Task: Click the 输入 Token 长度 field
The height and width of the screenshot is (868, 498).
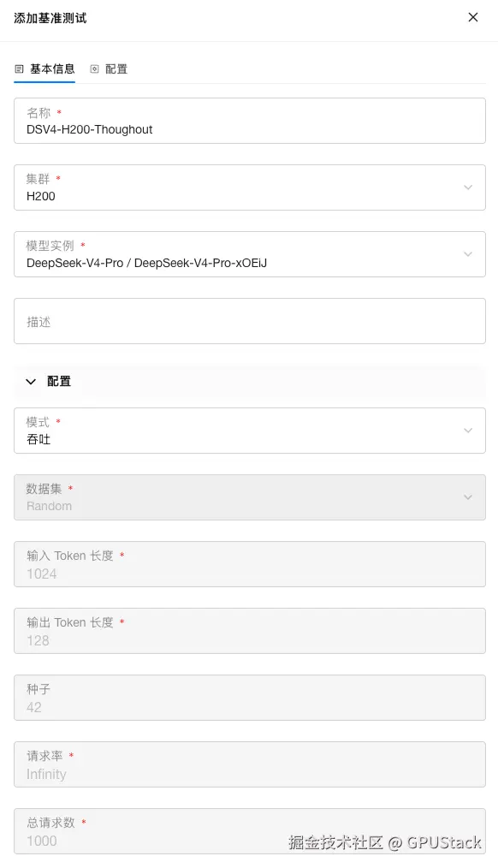Action: pyautogui.click(x=250, y=564)
